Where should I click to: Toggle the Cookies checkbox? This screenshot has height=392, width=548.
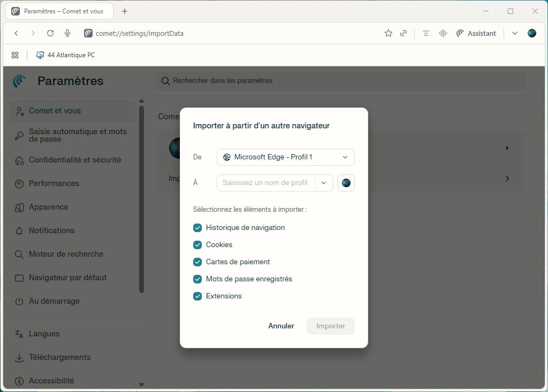point(197,245)
